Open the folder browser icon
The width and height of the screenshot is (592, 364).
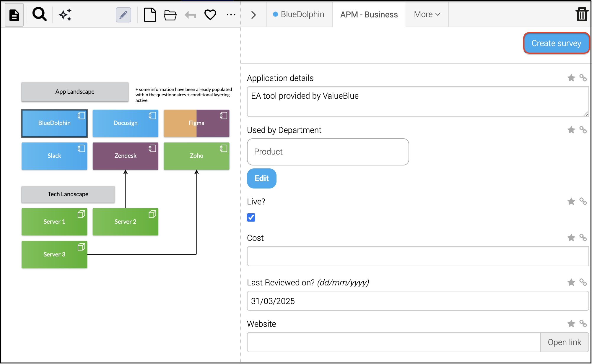click(170, 15)
